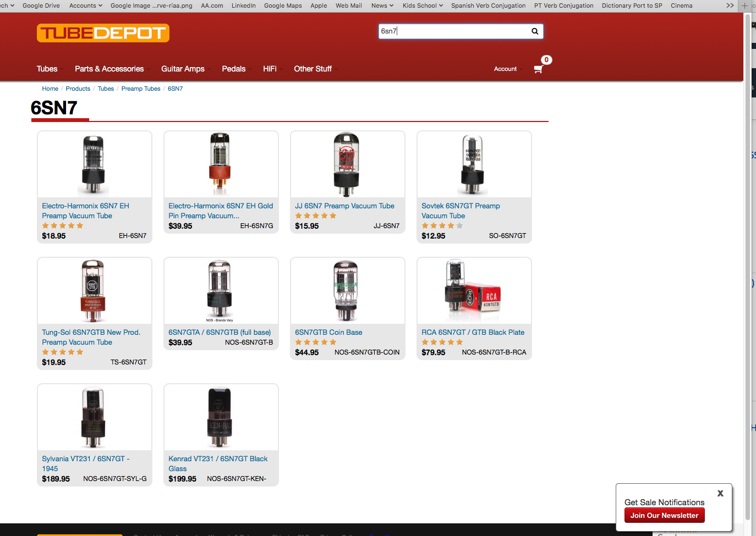The height and width of the screenshot is (536, 756).
Task: Close the sale notifications popup
Action: click(720, 494)
